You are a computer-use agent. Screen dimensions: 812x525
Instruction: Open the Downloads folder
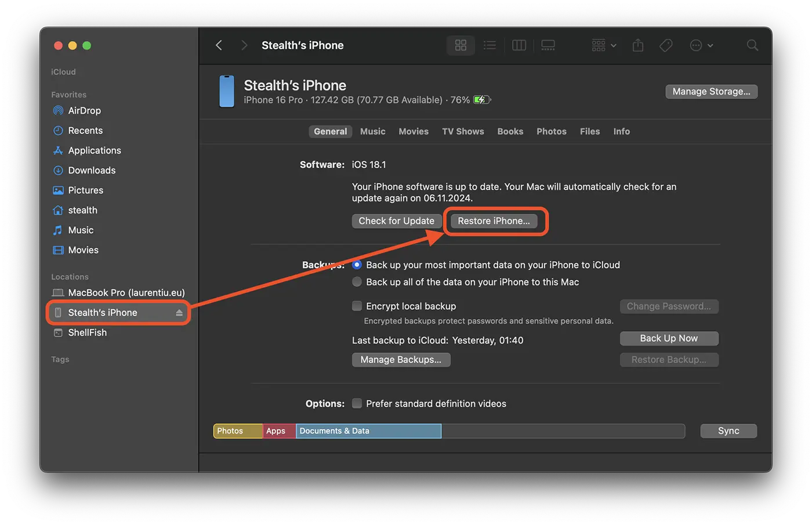pyautogui.click(x=92, y=170)
